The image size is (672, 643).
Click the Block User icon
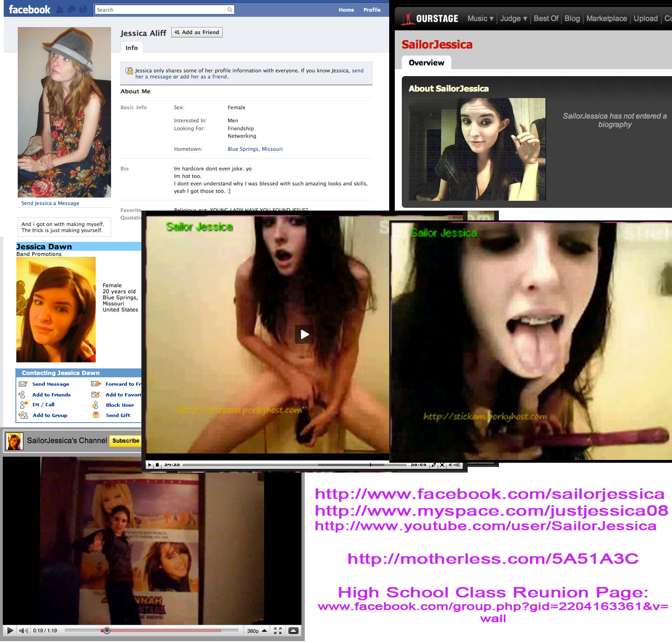point(95,405)
